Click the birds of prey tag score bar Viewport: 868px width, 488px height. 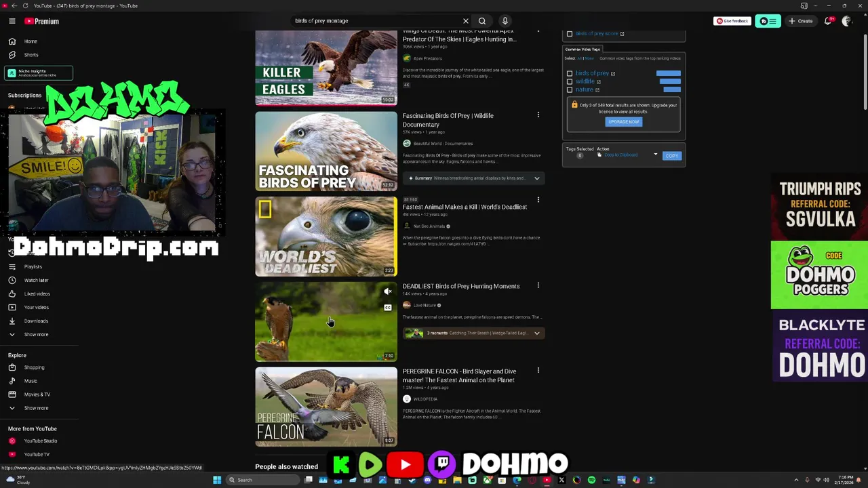tap(668, 73)
